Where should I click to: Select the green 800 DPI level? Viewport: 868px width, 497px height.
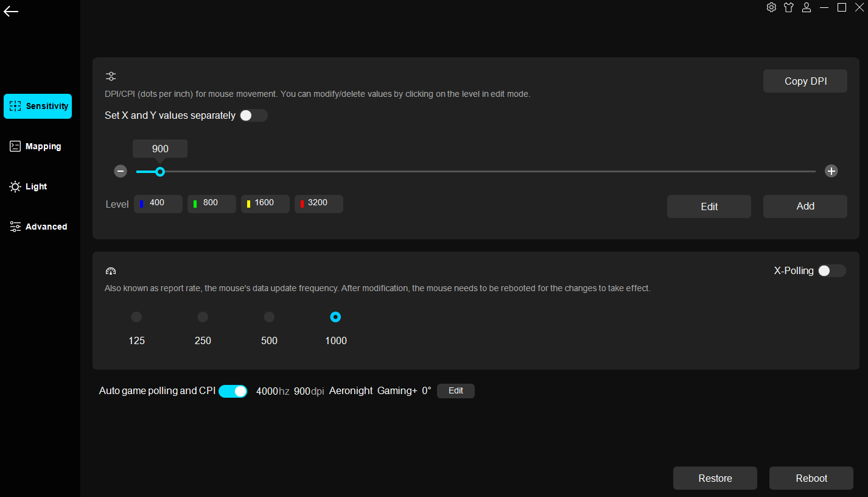pyautogui.click(x=212, y=204)
